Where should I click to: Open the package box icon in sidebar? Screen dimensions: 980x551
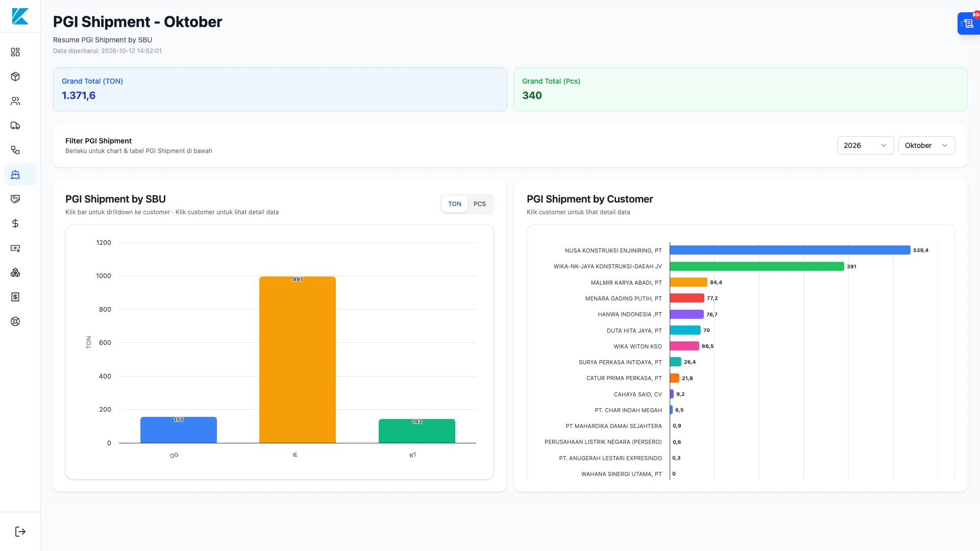[x=15, y=77]
